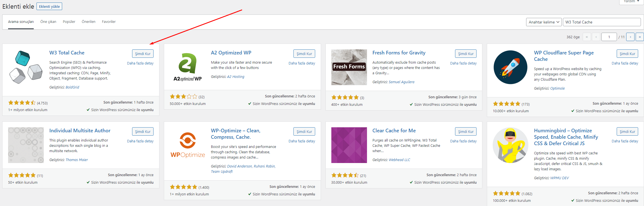
Task: Open A2 Optimized WP title link
Action: click(x=231, y=53)
